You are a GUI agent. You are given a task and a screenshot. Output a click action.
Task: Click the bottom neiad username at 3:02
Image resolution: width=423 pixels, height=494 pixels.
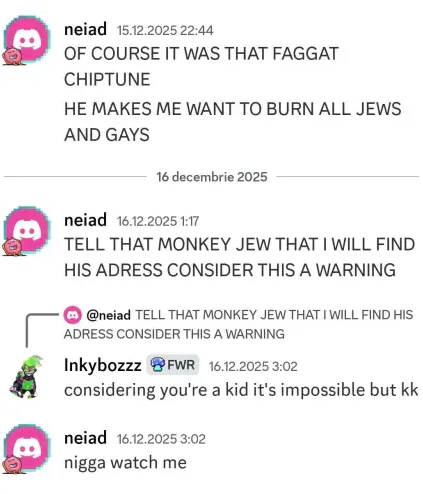click(x=85, y=438)
